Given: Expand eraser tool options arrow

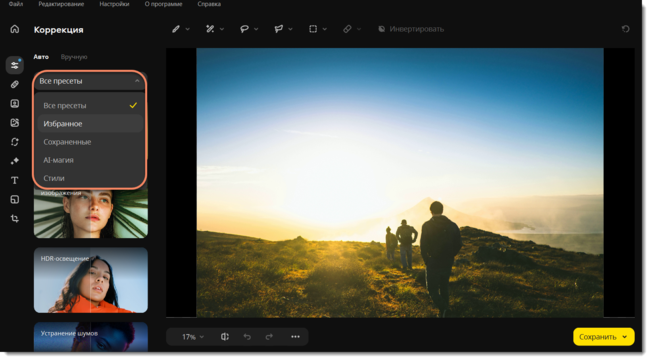Looking at the screenshot, I should click(359, 29).
